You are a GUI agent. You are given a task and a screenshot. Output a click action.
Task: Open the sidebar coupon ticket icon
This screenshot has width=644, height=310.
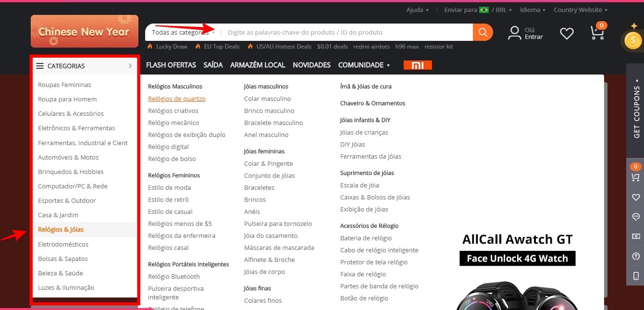coord(635,236)
